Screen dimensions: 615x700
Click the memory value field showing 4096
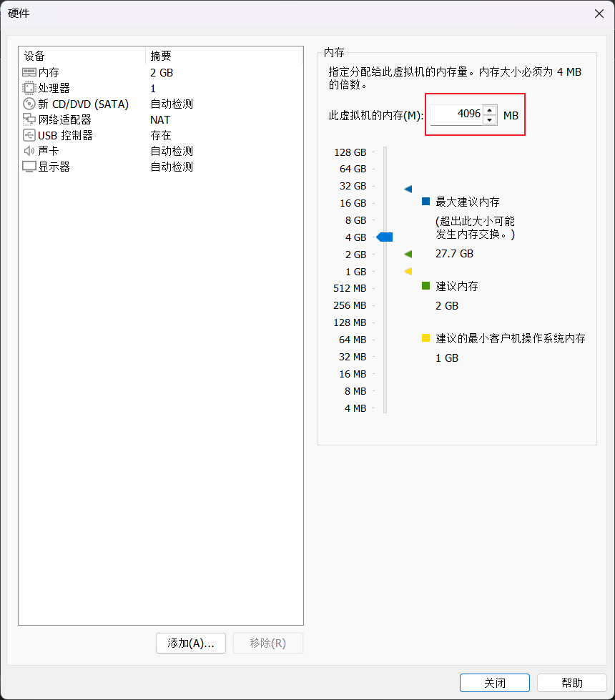[x=456, y=114]
